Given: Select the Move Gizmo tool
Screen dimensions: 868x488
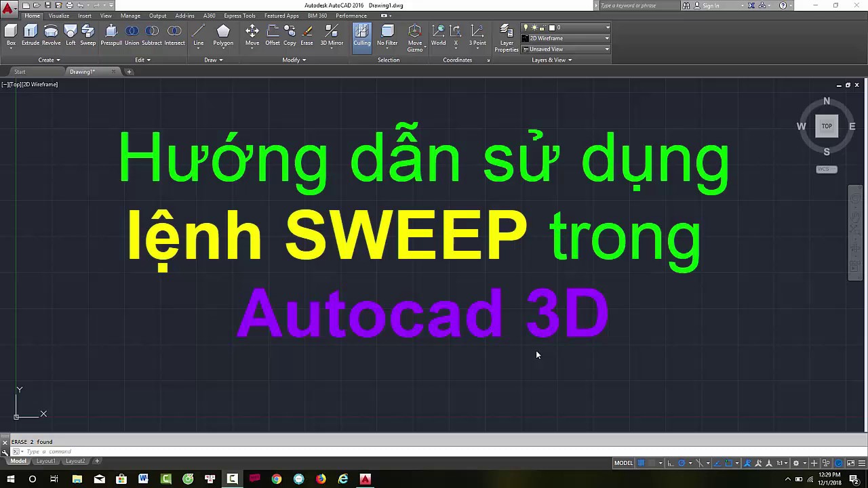Looking at the screenshot, I should click(x=415, y=38).
